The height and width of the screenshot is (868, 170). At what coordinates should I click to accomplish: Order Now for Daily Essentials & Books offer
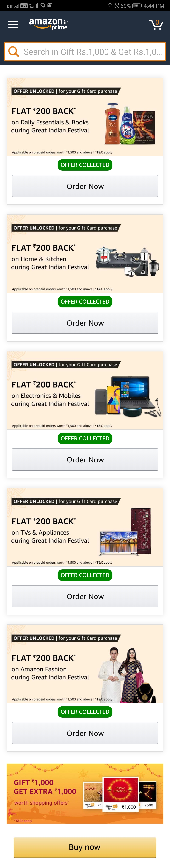point(85,186)
